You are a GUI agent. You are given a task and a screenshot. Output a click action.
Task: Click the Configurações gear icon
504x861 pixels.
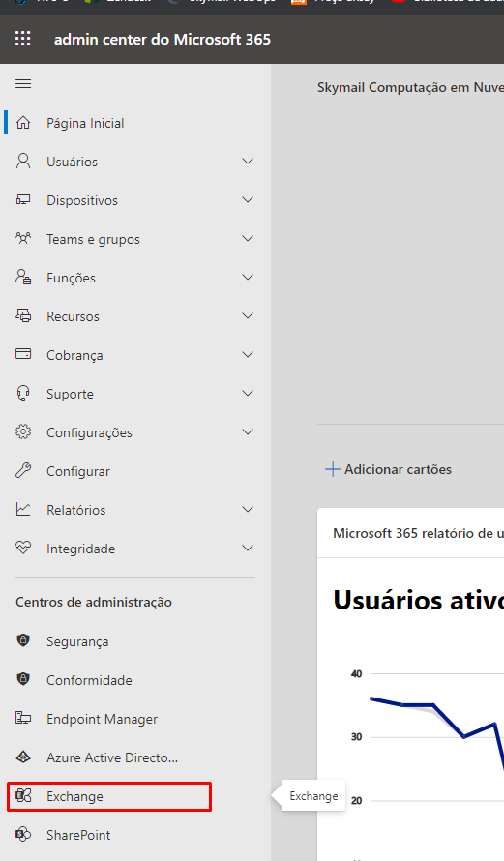(23, 431)
